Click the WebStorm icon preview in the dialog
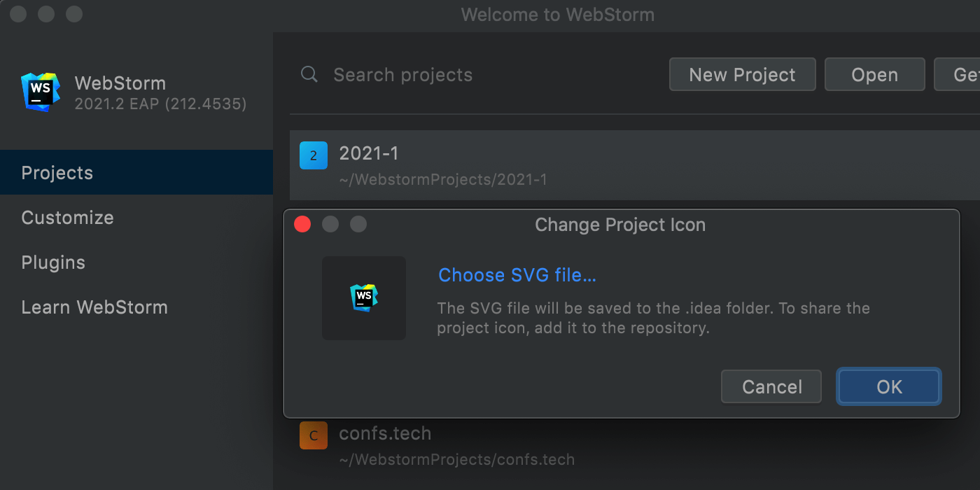Screen dimensions: 980x490 pos(364,298)
